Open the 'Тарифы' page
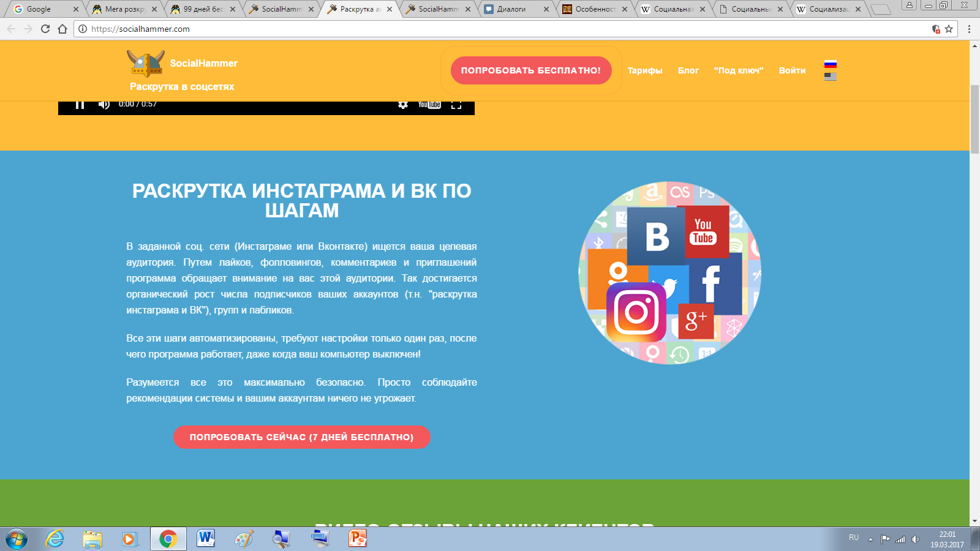 (x=645, y=70)
